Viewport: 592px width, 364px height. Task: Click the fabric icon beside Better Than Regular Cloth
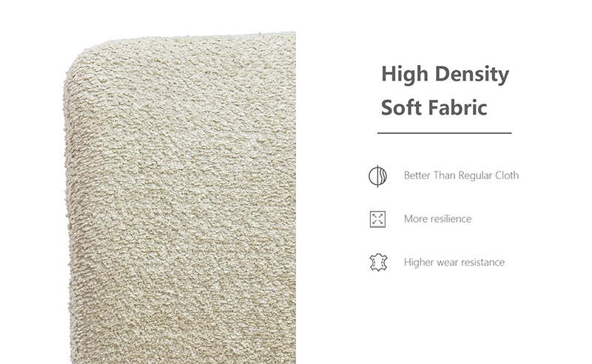377,176
